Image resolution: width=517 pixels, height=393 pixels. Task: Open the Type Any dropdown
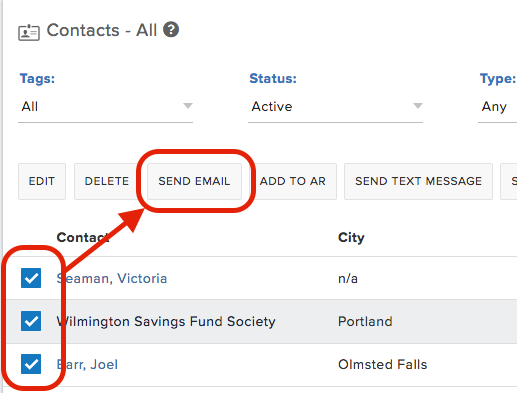[x=497, y=107]
